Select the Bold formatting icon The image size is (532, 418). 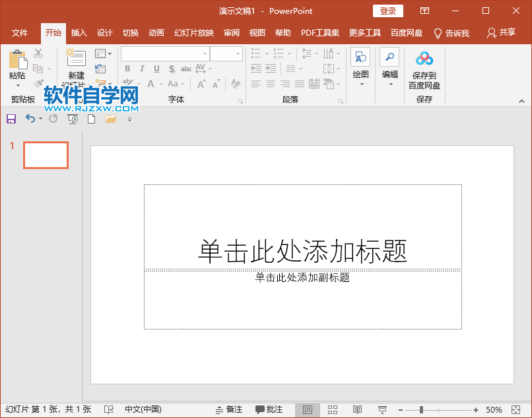pos(127,68)
